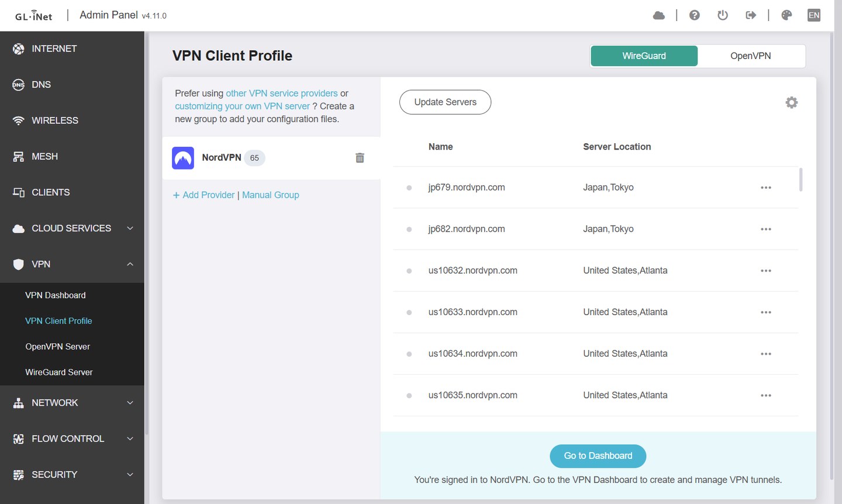Screen dimensions: 842x504
Task: Switch to the OpenVPN tab
Action: [751, 56]
